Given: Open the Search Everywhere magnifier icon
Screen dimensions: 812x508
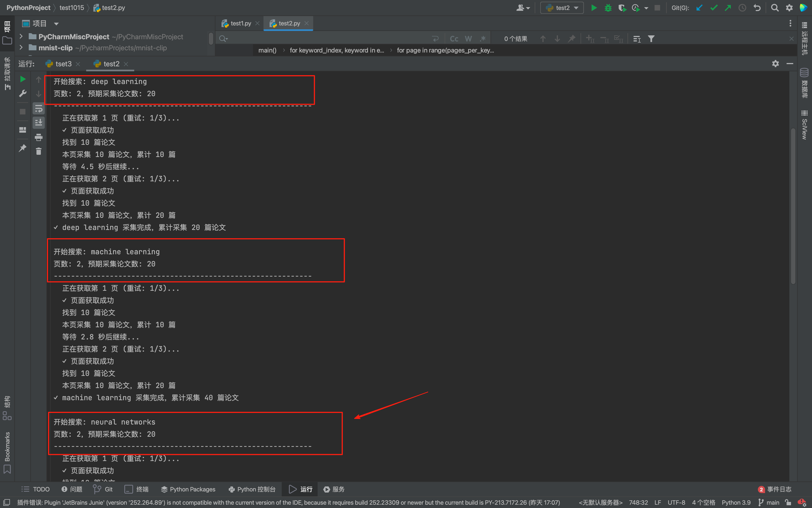Looking at the screenshot, I should (x=774, y=8).
